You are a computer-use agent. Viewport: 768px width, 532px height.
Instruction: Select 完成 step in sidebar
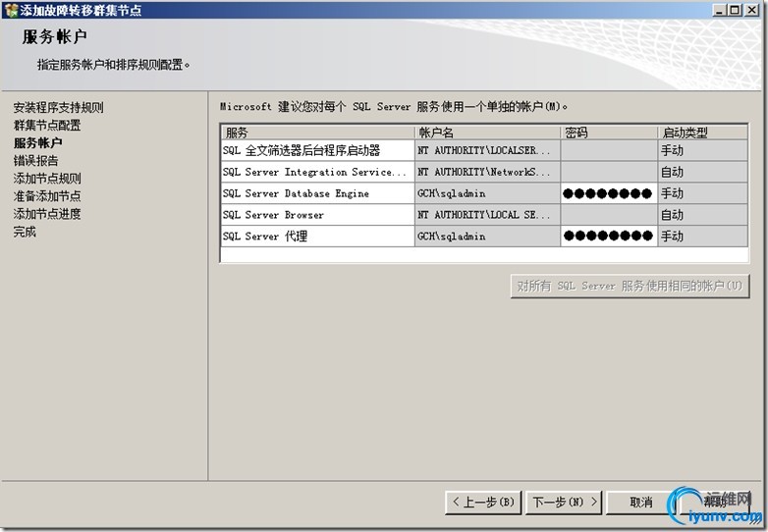[x=25, y=232]
